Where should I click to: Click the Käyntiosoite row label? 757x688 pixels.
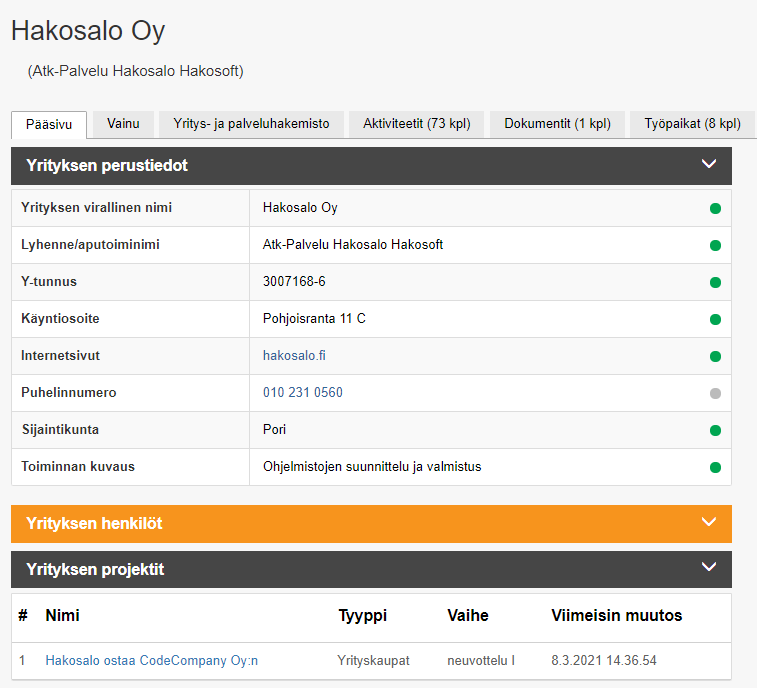pos(60,319)
